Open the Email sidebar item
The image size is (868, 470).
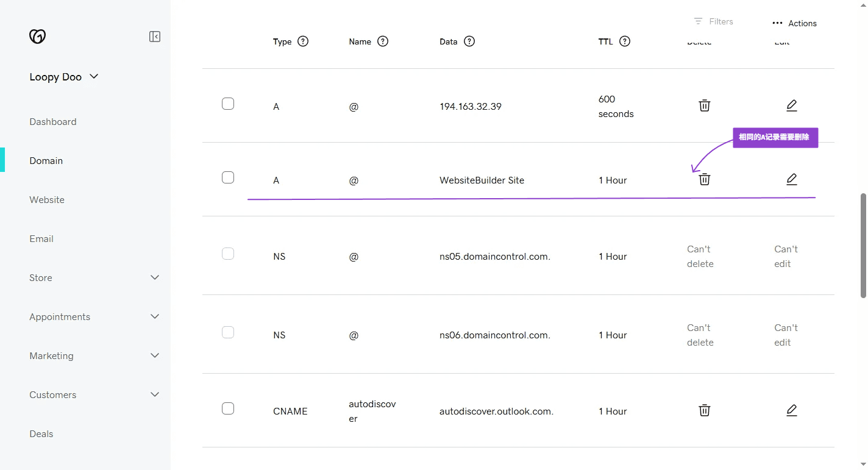pos(41,239)
